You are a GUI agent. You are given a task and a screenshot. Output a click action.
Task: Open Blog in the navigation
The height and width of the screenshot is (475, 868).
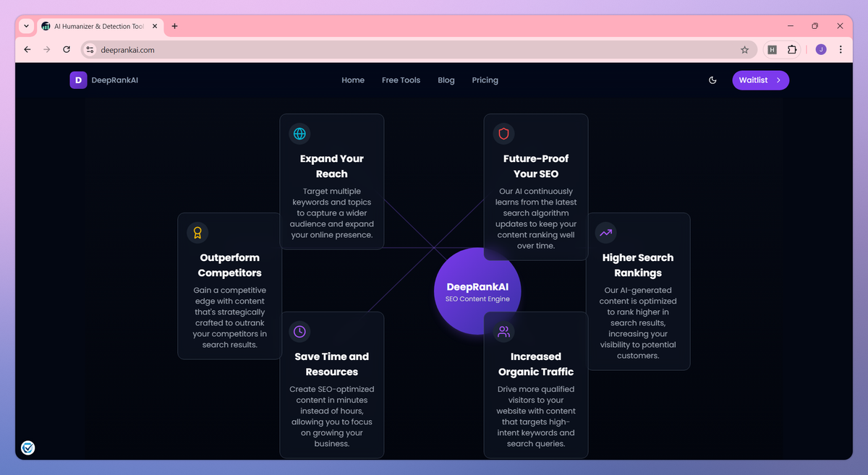tap(446, 80)
